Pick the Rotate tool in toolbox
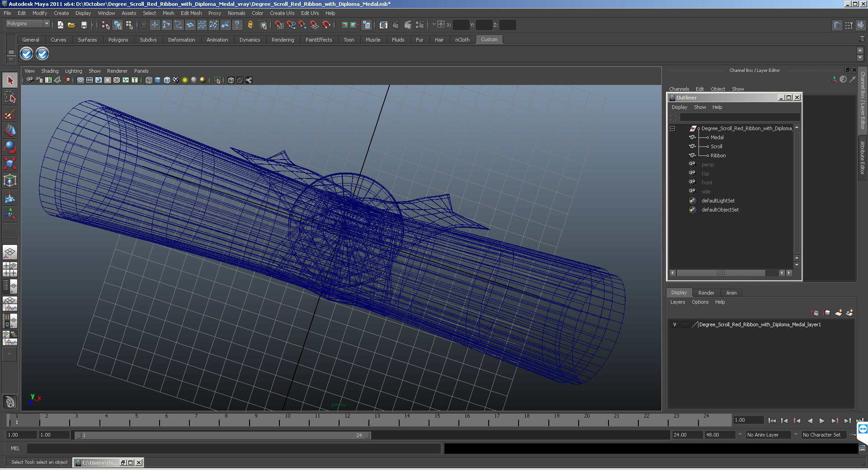Screen dimensions: 868x470 coord(10,147)
